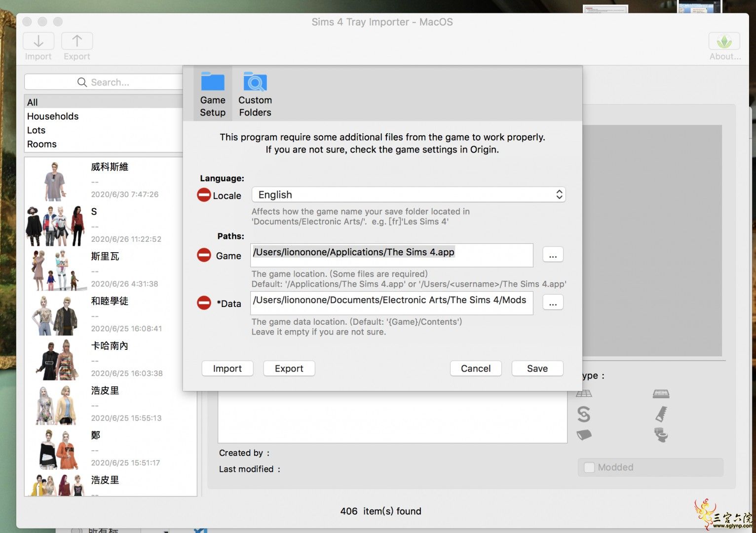The image size is (756, 533).
Task: Open the Locale dropdown showing English
Action: click(x=409, y=194)
